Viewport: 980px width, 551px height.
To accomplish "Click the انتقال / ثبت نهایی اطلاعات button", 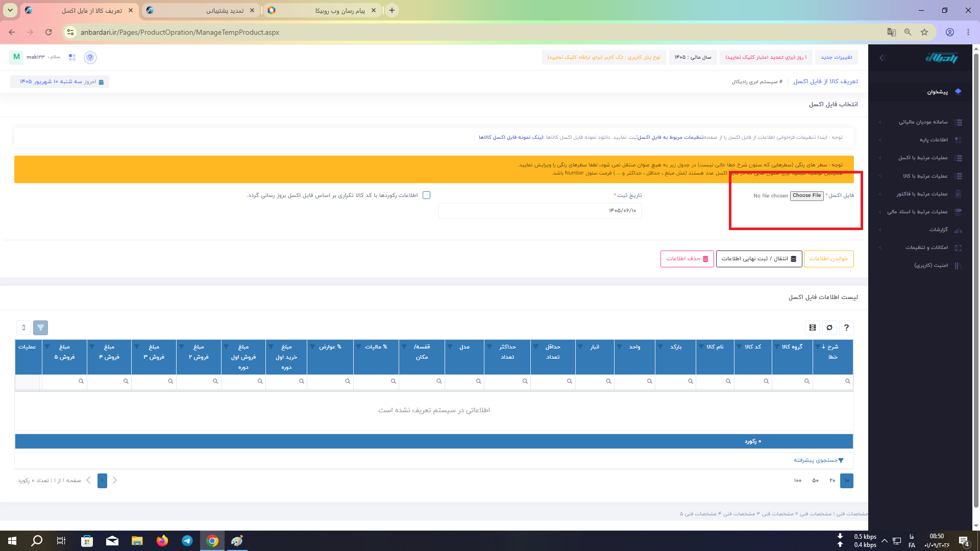I will [759, 259].
